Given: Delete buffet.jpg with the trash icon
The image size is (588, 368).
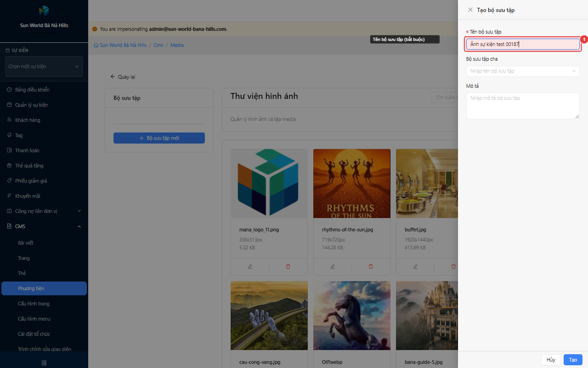Looking at the screenshot, I should (x=453, y=266).
